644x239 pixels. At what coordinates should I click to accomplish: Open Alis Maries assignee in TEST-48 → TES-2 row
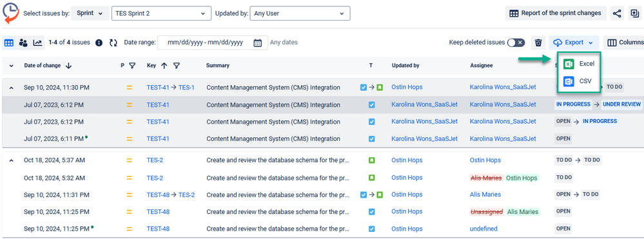coord(485,195)
